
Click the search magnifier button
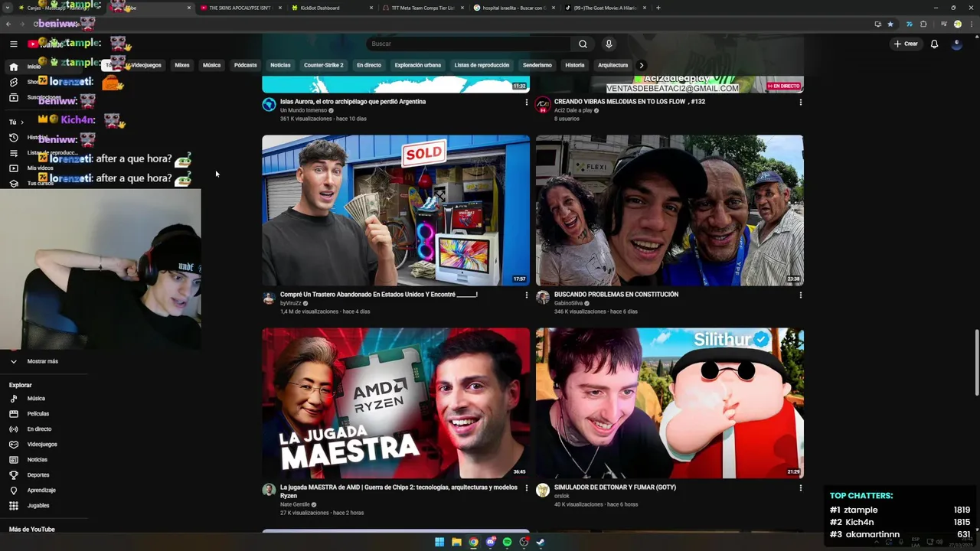tap(583, 44)
